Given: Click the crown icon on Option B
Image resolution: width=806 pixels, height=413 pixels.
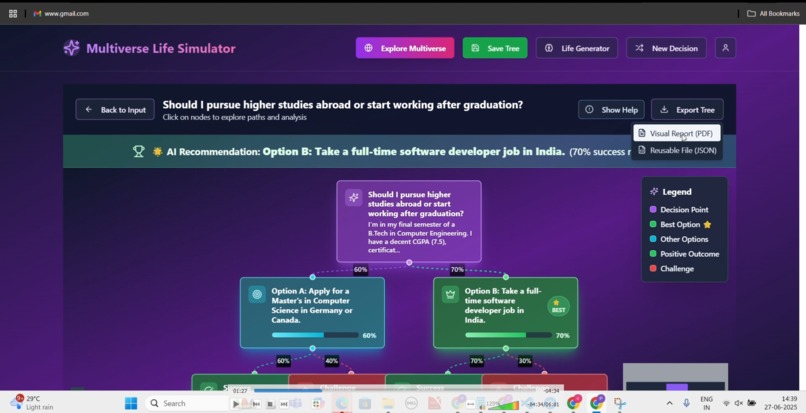Looking at the screenshot, I should coord(450,294).
